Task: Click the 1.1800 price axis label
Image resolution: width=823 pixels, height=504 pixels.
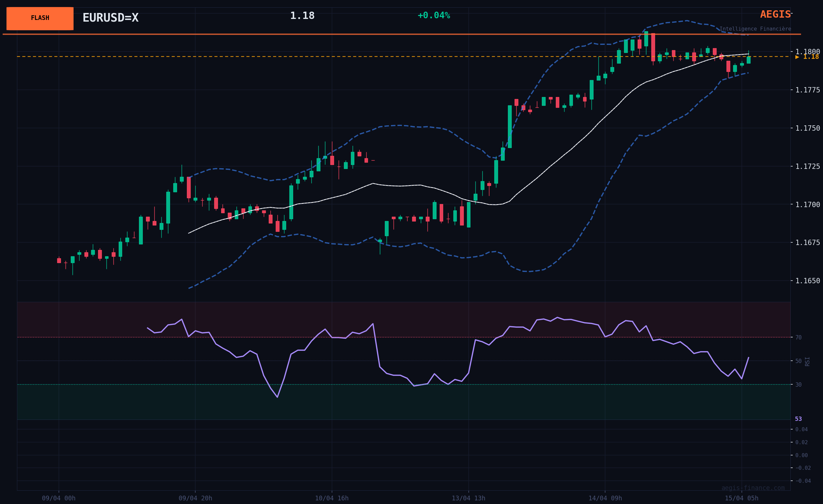Action: tap(807, 52)
